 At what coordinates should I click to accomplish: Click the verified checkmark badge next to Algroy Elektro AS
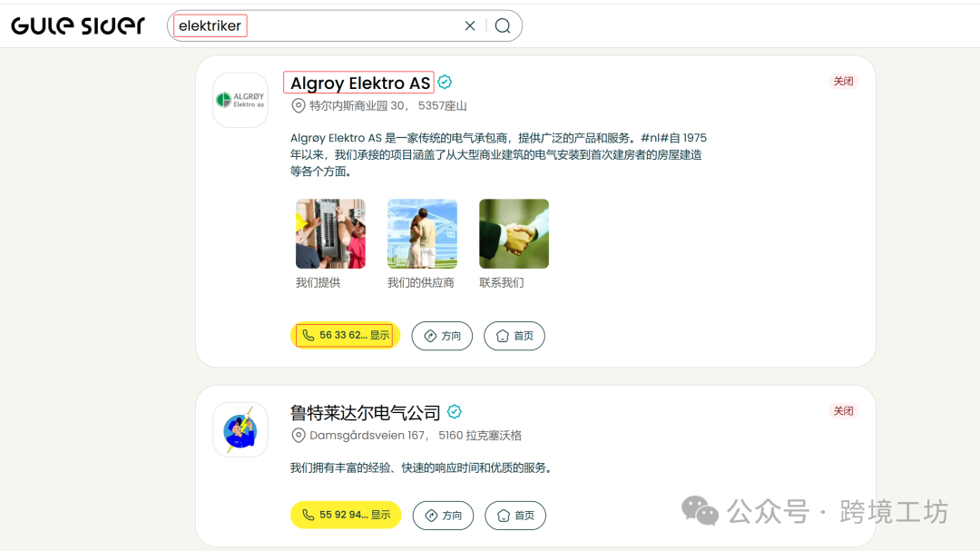(x=445, y=81)
